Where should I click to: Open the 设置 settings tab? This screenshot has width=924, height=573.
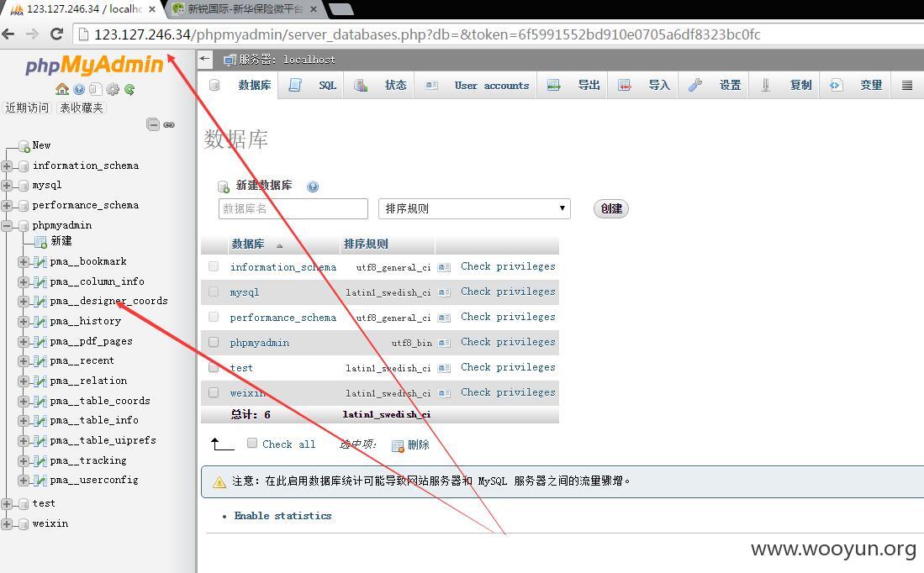click(715, 86)
